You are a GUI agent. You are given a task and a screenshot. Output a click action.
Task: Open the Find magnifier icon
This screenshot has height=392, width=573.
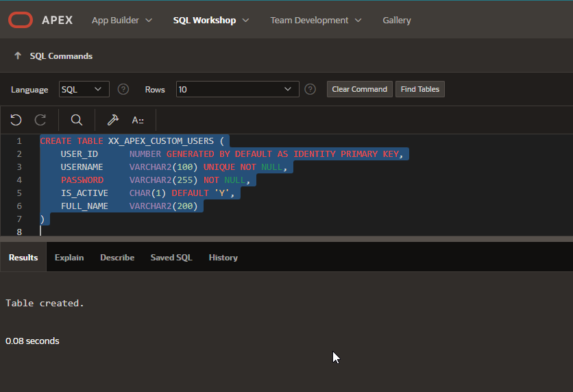pos(76,120)
